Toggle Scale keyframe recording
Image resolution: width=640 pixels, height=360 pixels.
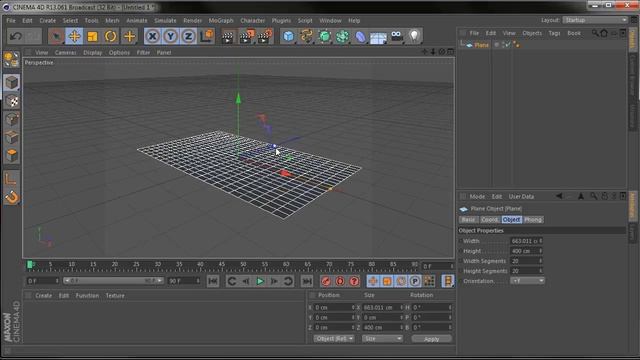pyautogui.click(x=387, y=281)
